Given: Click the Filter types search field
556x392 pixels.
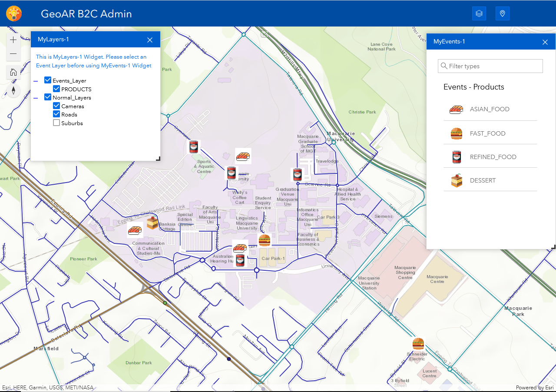Looking at the screenshot, I should (x=490, y=66).
